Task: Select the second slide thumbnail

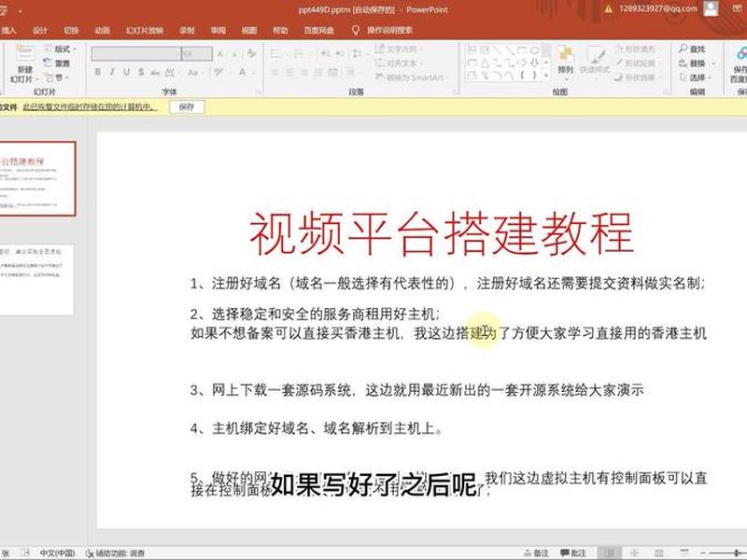Action: pyautogui.click(x=36, y=279)
